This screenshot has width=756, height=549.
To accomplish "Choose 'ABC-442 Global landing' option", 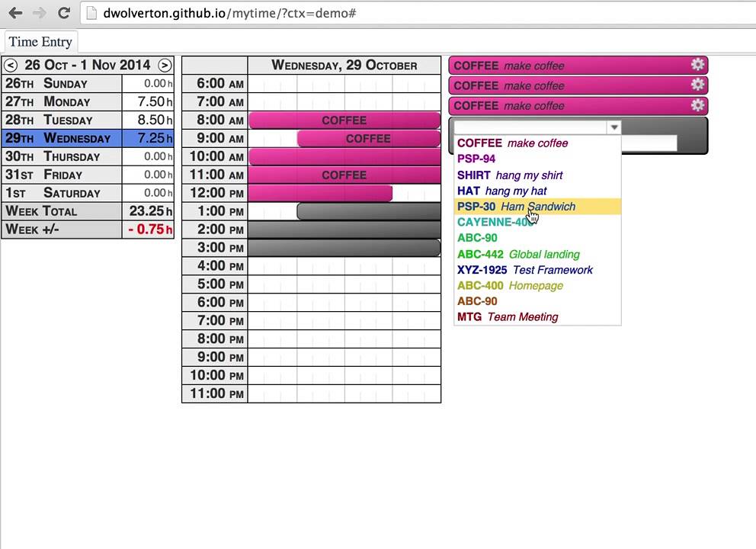I will (537, 254).
